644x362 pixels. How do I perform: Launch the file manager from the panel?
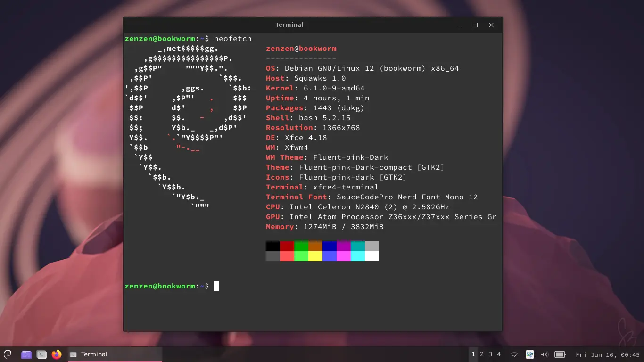(x=26, y=354)
